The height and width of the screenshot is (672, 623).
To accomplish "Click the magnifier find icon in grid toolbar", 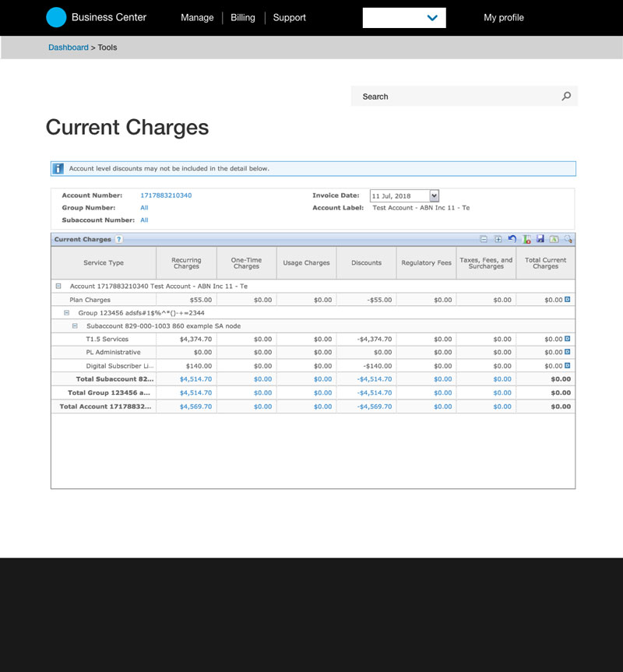I will pos(568,239).
